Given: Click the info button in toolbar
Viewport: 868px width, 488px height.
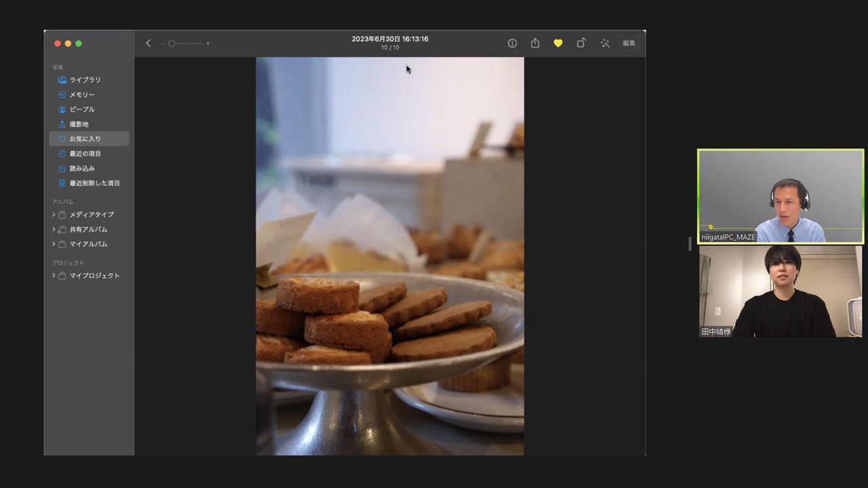Looking at the screenshot, I should click(513, 43).
